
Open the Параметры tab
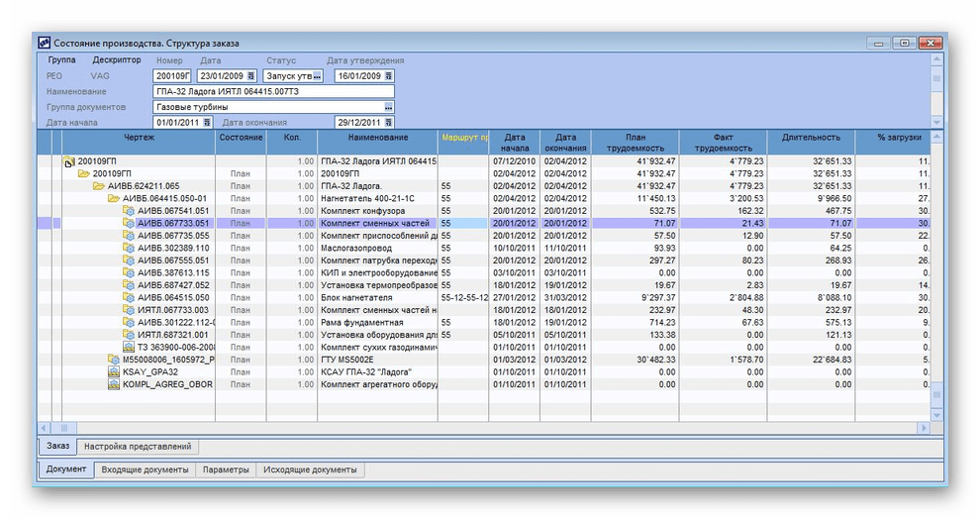[x=226, y=469]
